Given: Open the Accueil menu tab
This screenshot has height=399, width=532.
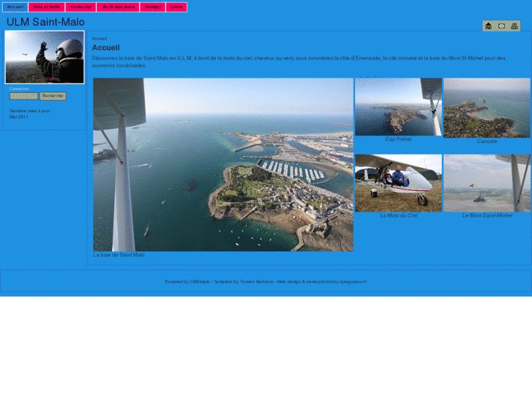Looking at the screenshot, I should (x=15, y=7).
